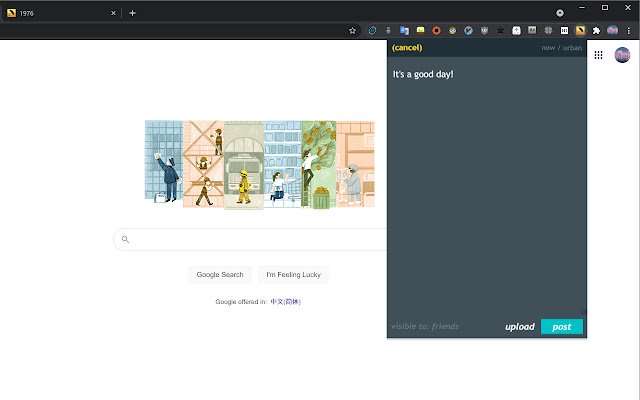Click the round media control icon in title bar
This screenshot has width=640, height=400.
tap(560, 13)
